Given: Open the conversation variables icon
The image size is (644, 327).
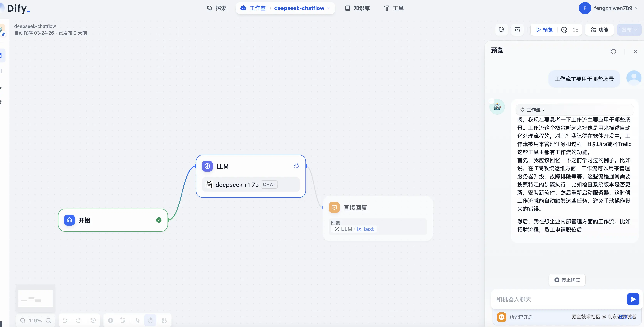Looking at the screenshot, I should pyautogui.click(x=502, y=30).
